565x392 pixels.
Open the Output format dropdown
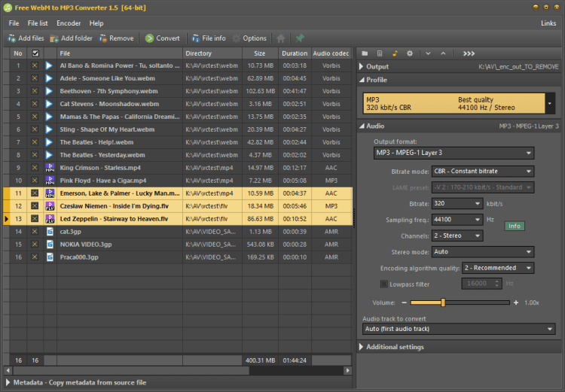[454, 153]
